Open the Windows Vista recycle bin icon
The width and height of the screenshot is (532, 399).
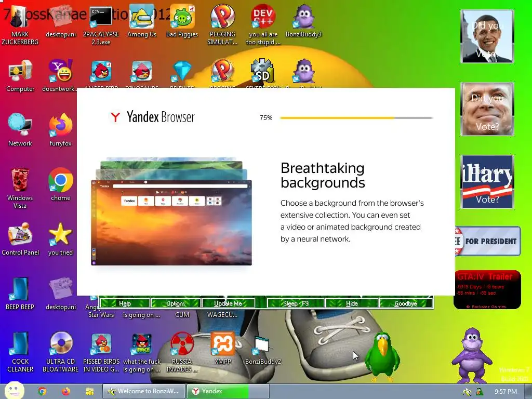click(20, 189)
